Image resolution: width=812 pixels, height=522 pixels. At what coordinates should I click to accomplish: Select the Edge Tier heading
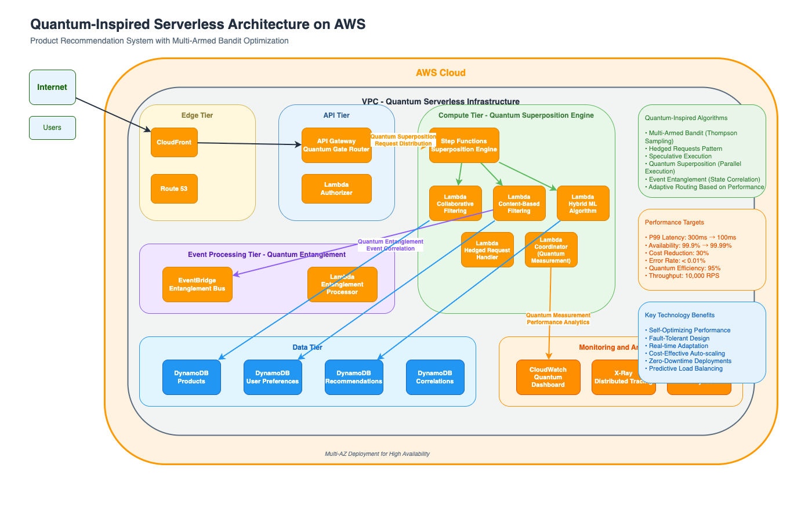[197, 115]
